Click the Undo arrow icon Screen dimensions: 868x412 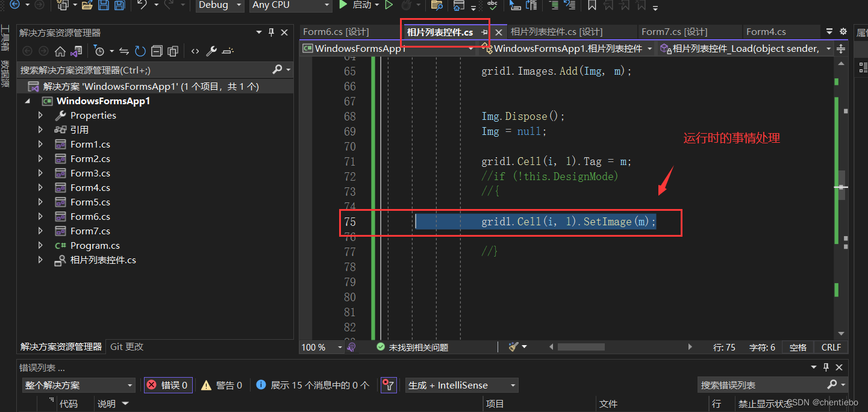click(142, 5)
